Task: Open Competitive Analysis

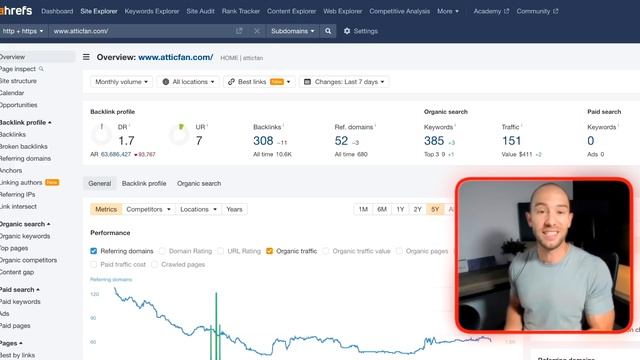Action: [400, 11]
